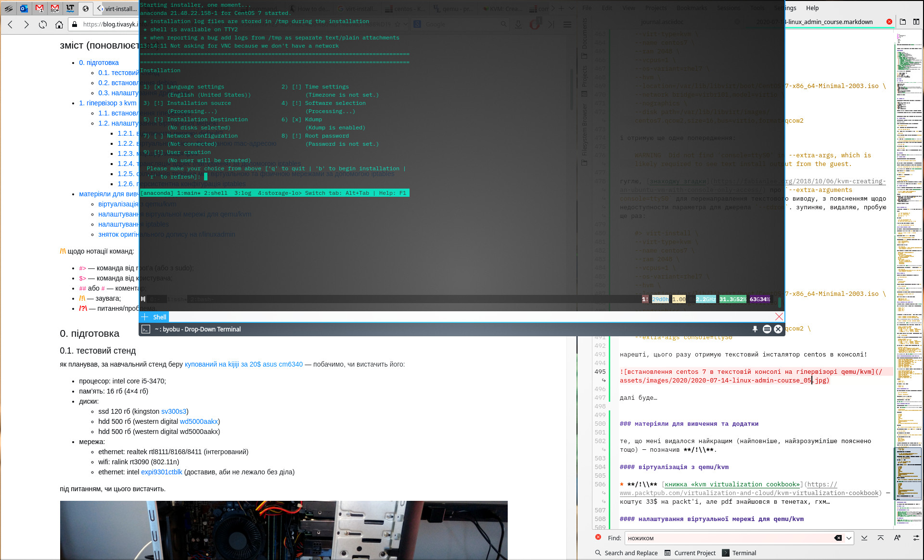
Task: Jump to next search match
Action: point(864,538)
